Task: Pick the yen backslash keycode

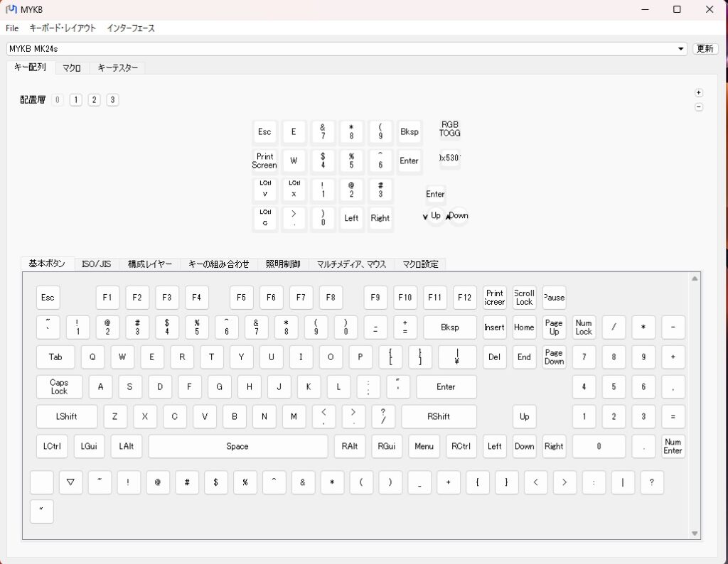Action: coord(457,357)
